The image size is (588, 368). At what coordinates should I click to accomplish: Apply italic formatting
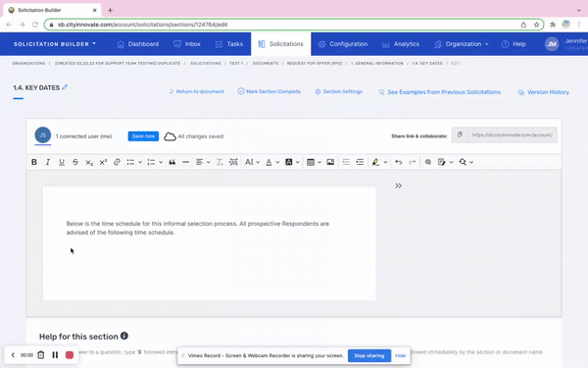point(48,162)
